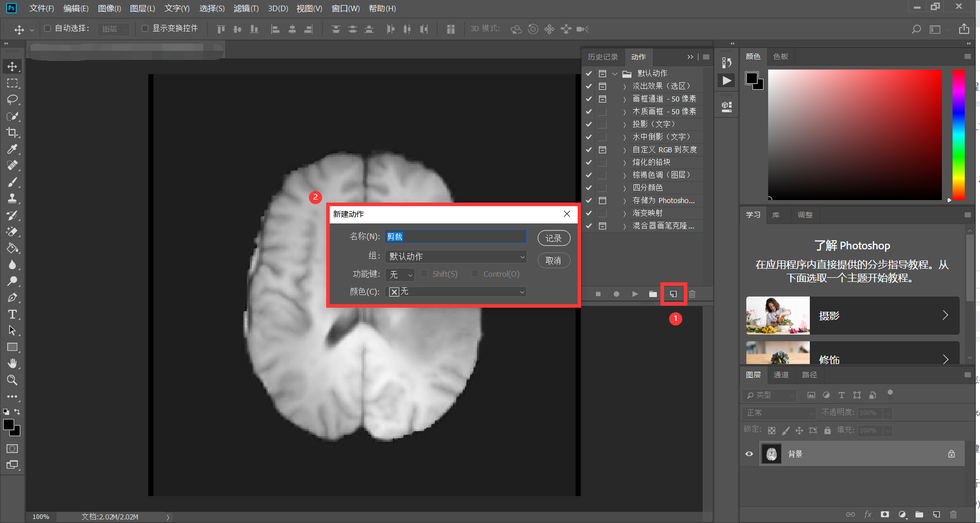This screenshot has width=980, height=523.
Task: Click the hue slider strip in Color panel
Action: [959, 135]
